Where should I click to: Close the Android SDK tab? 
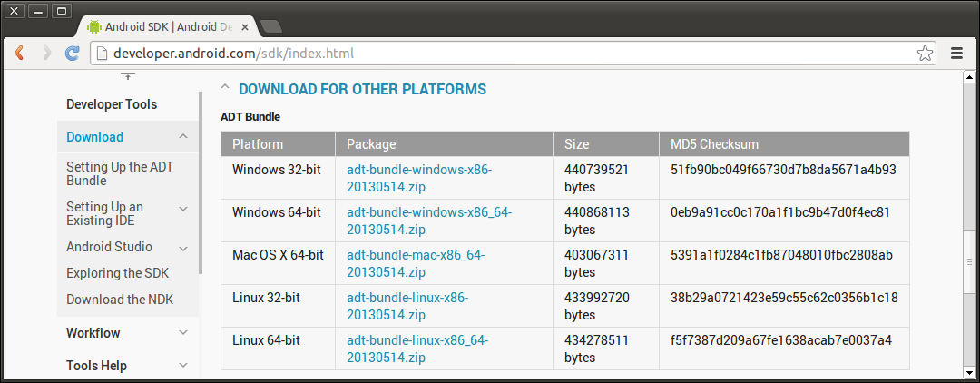[x=243, y=26]
